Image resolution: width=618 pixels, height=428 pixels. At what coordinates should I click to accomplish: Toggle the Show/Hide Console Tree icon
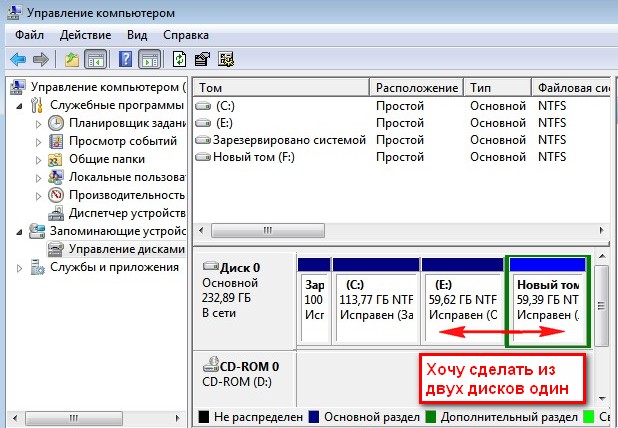pyautogui.click(x=95, y=60)
